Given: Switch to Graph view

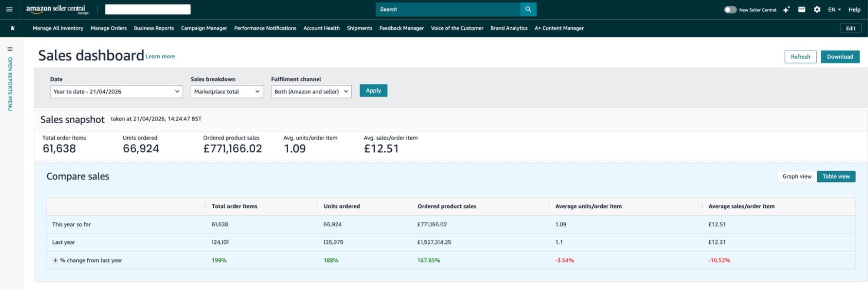Looking at the screenshot, I should [797, 177].
